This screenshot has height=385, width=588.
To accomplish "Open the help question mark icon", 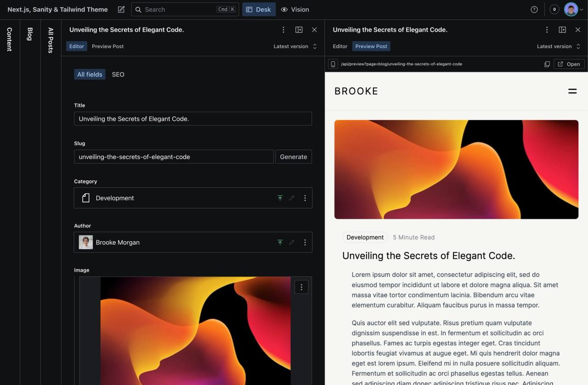I will click(534, 9).
